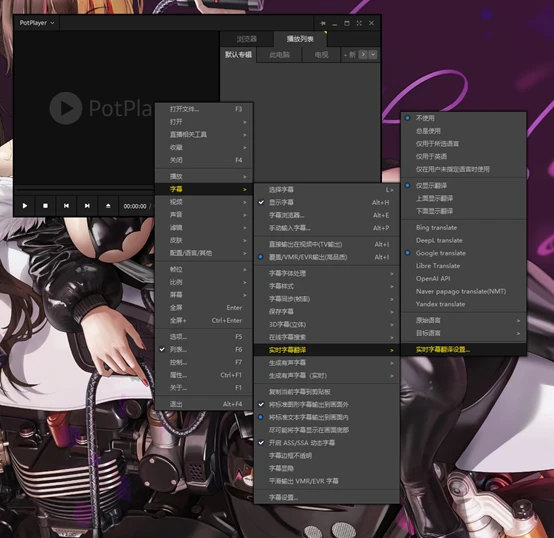This screenshot has height=538, width=554.
Task: Choose 全屏+ Ctrl+Enter menu entry
Action: point(204,320)
